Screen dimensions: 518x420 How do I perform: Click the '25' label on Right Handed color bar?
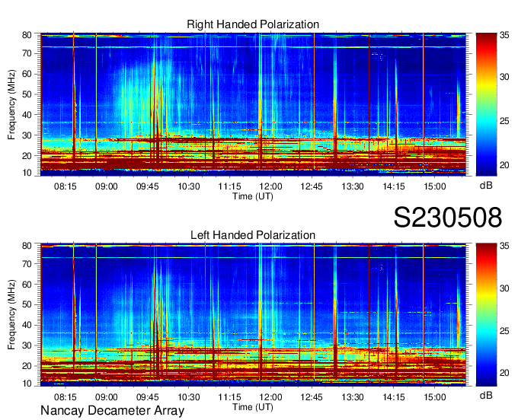click(x=504, y=121)
